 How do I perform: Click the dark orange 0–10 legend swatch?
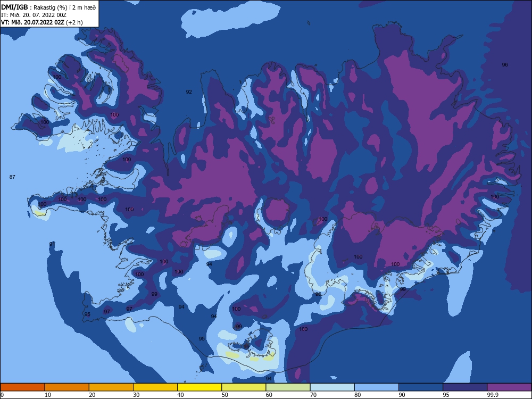coord(22,387)
